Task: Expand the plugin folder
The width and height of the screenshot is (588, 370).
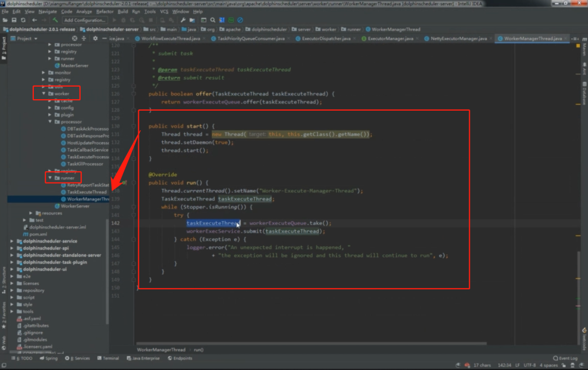Action: (x=50, y=115)
